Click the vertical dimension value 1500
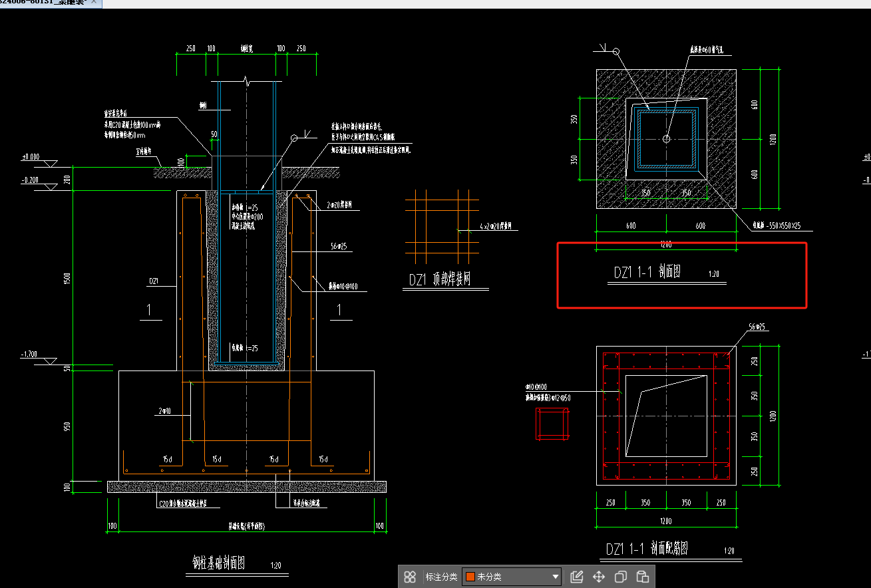Screen dimensions: 871x588 67,279
